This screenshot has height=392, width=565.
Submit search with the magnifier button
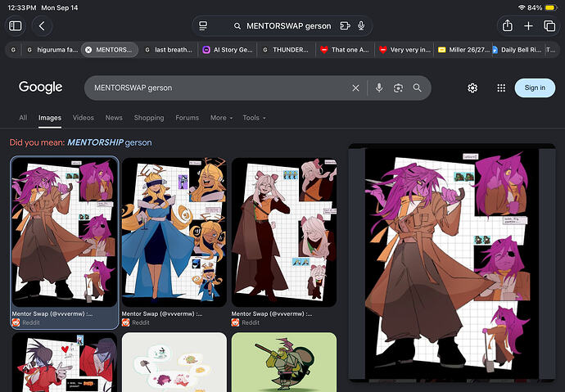pyautogui.click(x=418, y=88)
